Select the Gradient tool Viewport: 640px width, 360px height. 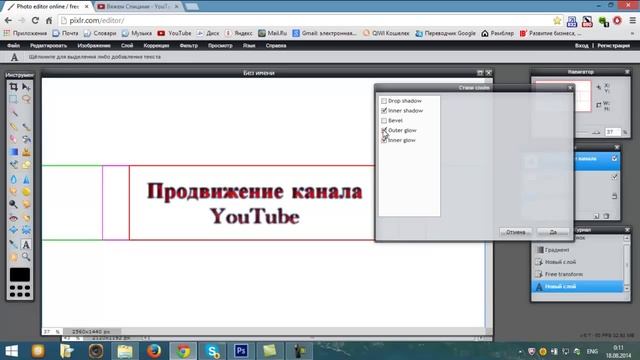[13, 152]
